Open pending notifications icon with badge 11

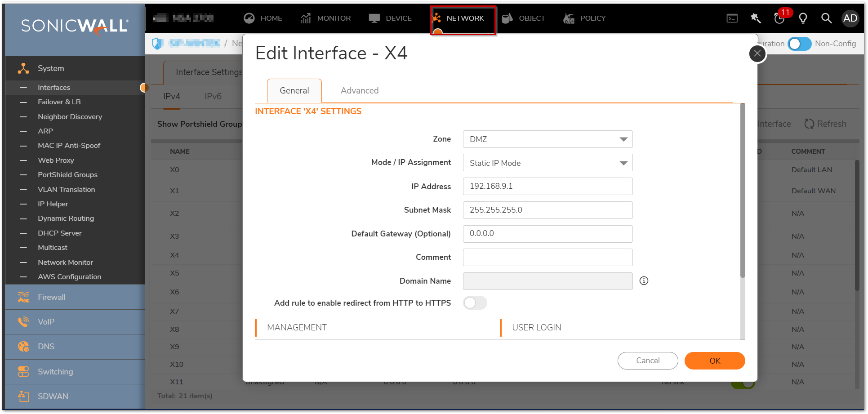[x=780, y=18]
